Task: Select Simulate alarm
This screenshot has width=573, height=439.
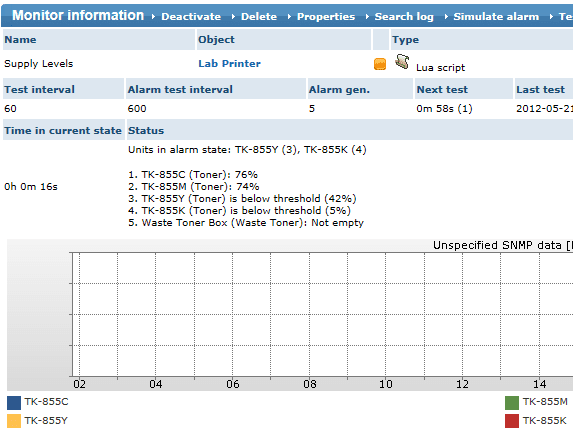Action: coord(496,16)
